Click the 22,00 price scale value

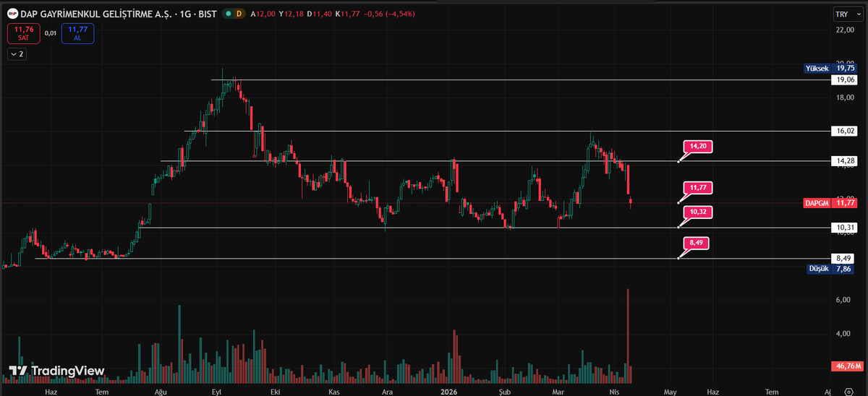[843, 30]
